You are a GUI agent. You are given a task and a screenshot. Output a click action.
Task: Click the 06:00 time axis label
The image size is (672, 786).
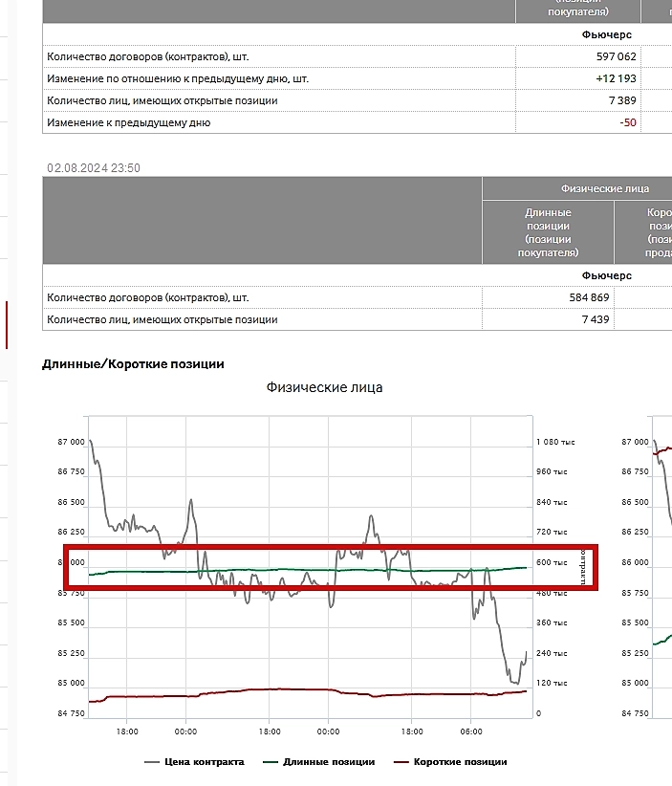[x=471, y=731]
